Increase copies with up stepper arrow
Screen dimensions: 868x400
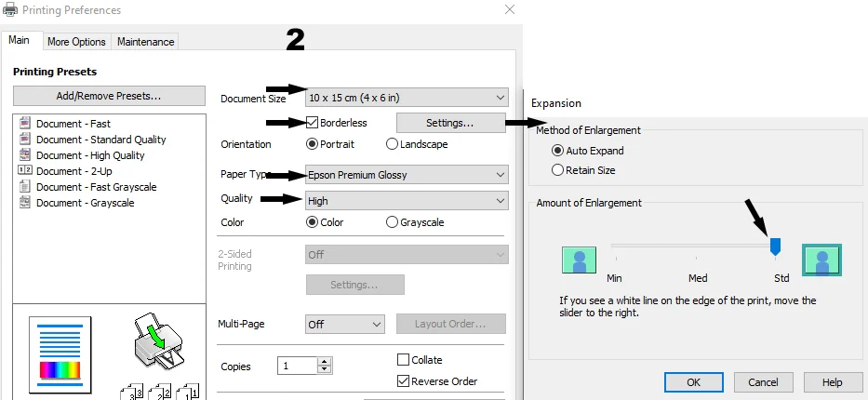(325, 361)
